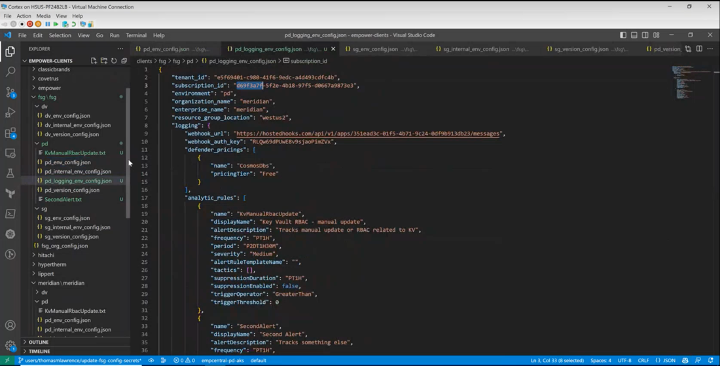This screenshot has width=720, height=366.
Task: Open the Extensions view icon
Action: (x=10, y=133)
